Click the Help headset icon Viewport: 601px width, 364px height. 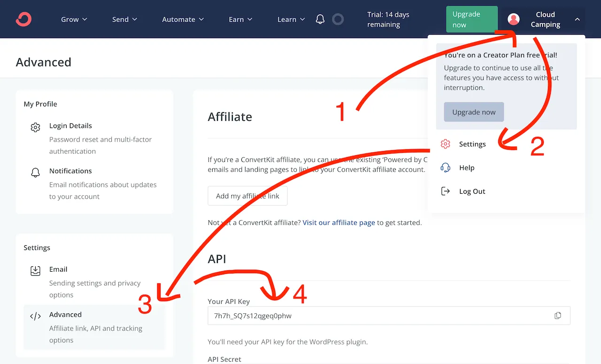click(446, 167)
